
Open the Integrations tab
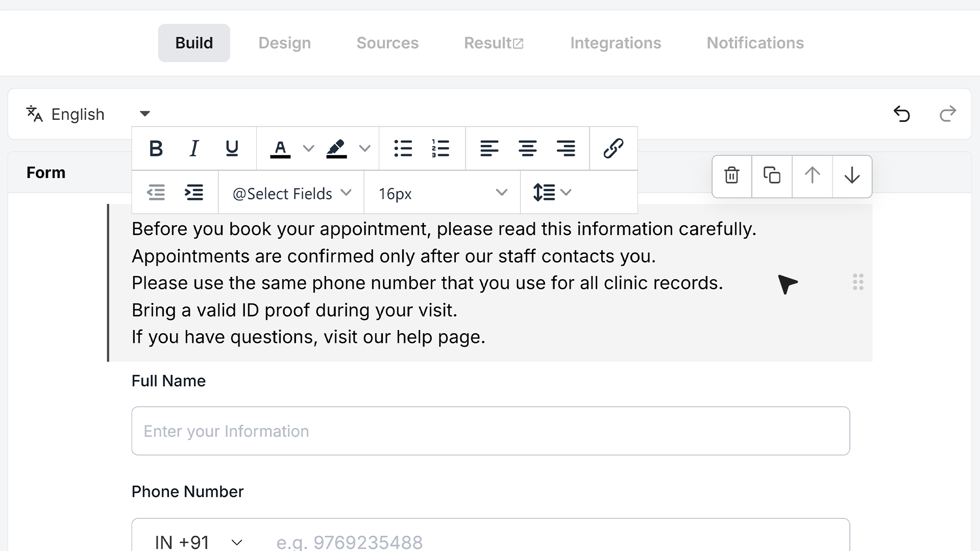click(616, 43)
